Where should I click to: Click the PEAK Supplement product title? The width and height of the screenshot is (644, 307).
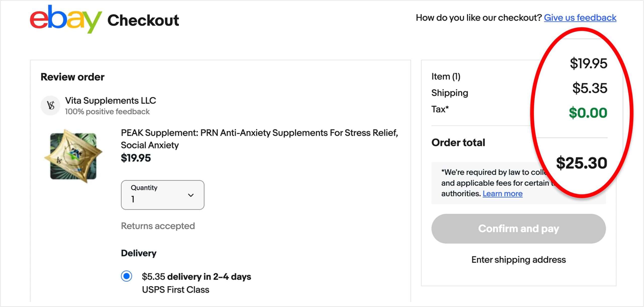(259, 139)
